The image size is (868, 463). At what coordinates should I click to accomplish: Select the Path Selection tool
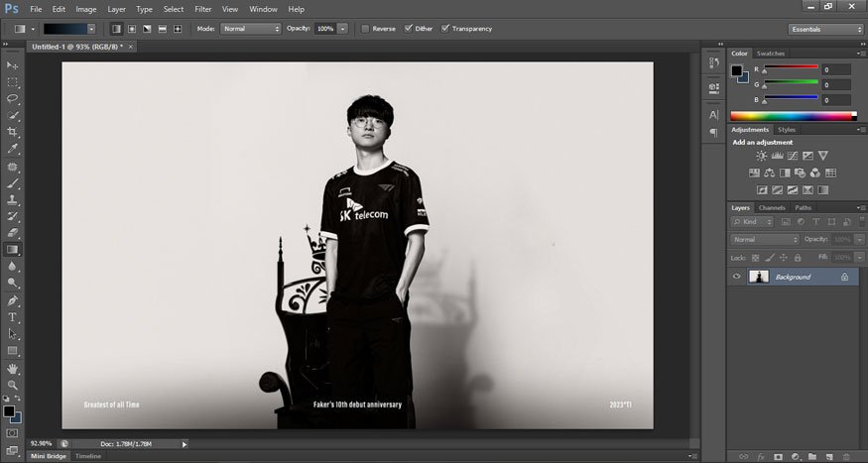tap(12, 334)
